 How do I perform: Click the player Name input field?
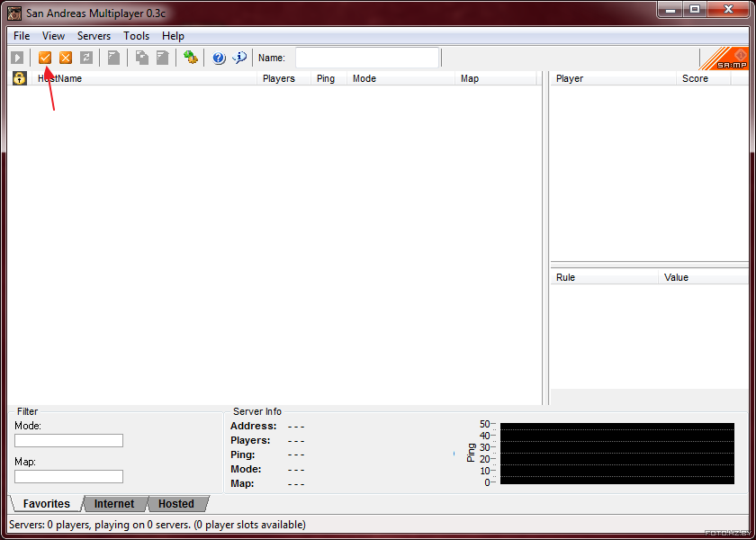coord(367,58)
